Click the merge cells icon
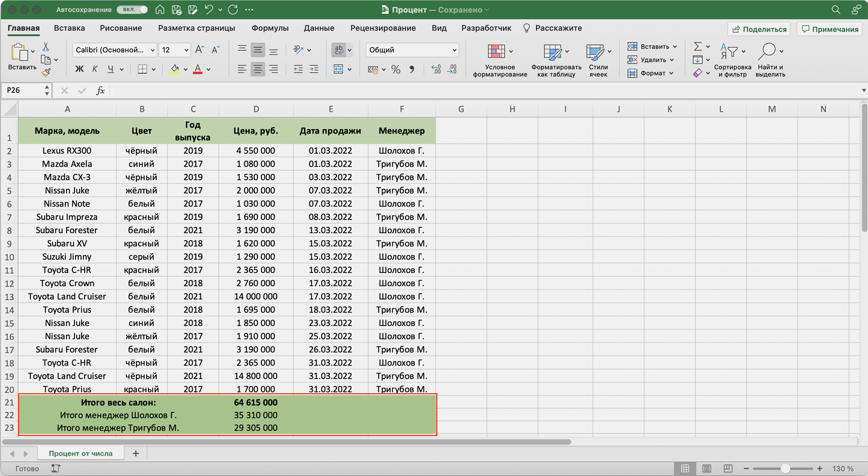This screenshot has width=868, height=476. (x=338, y=69)
